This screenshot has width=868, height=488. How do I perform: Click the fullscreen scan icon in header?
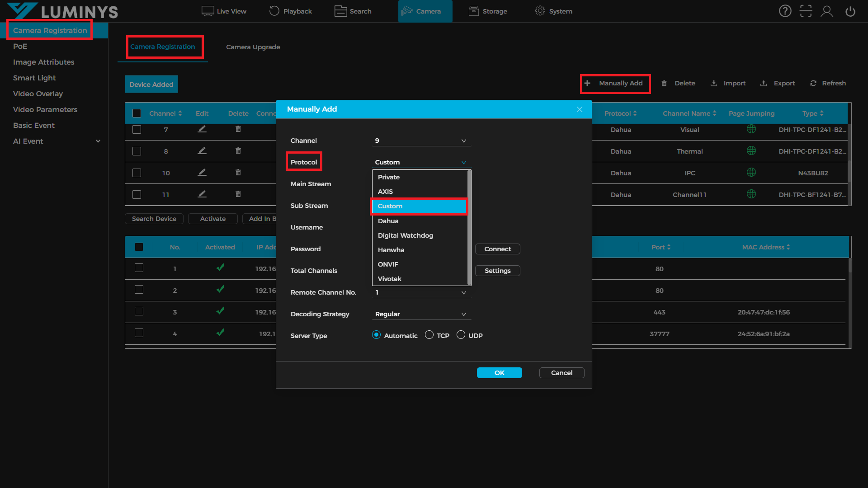point(806,11)
